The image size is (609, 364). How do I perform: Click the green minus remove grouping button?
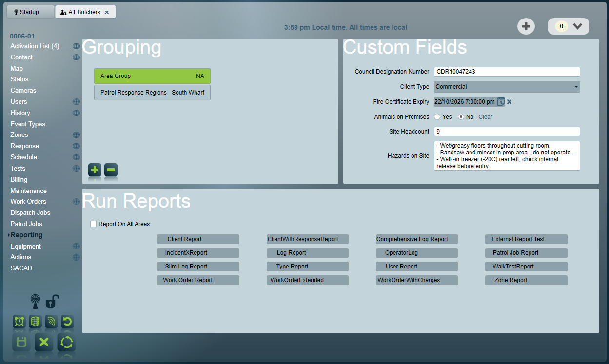[x=111, y=170]
